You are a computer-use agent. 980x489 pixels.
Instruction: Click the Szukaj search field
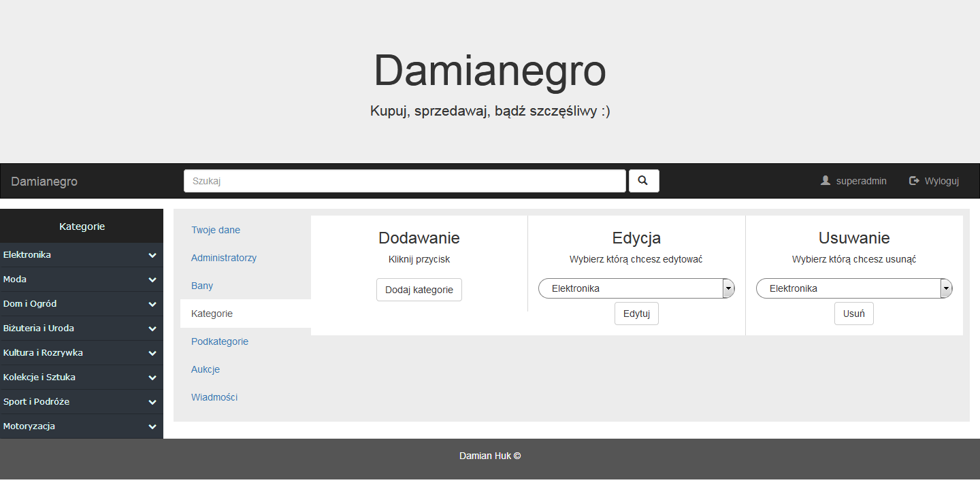pos(404,181)
